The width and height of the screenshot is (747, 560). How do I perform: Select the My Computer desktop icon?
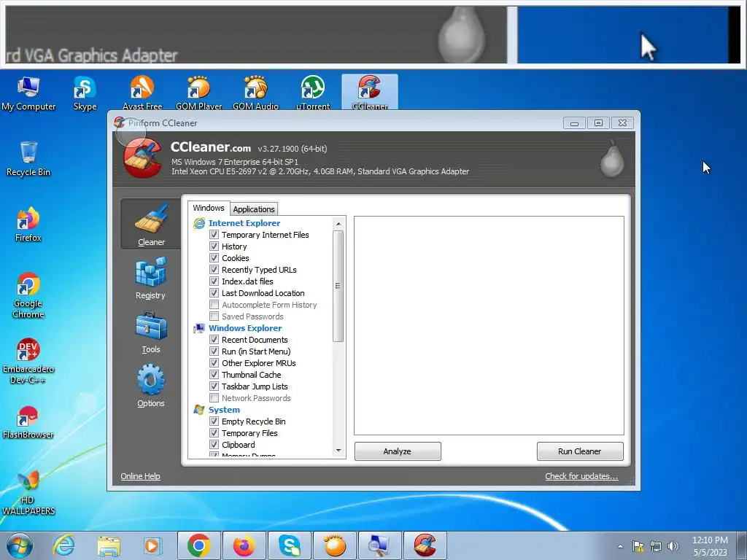click(x=28, y=93)
